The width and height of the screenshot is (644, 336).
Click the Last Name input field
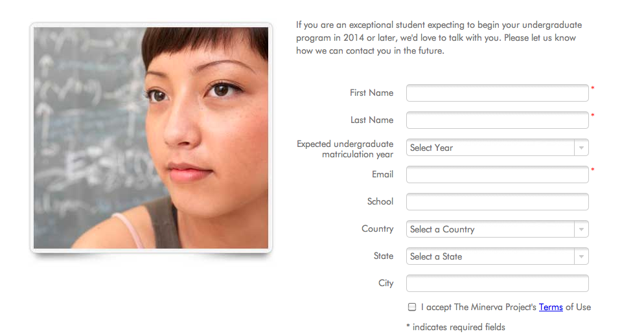tap(498, 120)
